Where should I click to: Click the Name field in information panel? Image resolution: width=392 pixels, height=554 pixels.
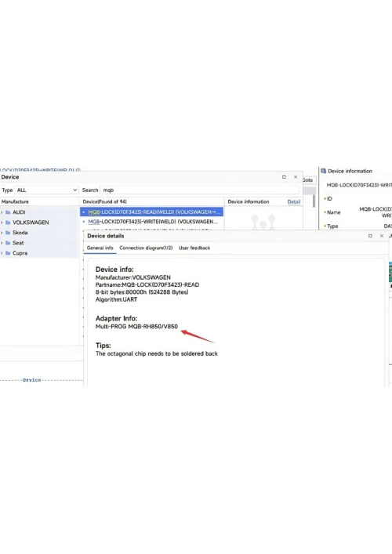(x=334, y=212)
